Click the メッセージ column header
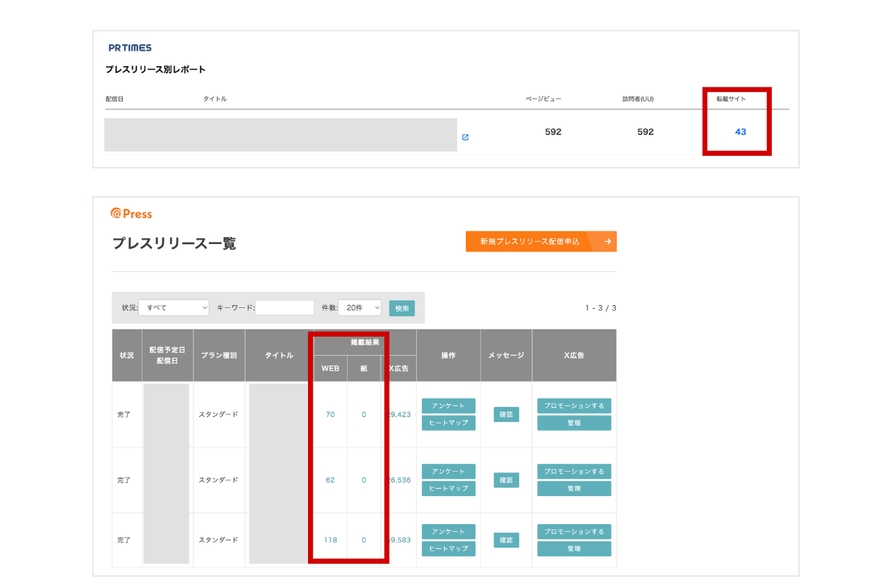 pyautogui.click(x=506, y=355)
